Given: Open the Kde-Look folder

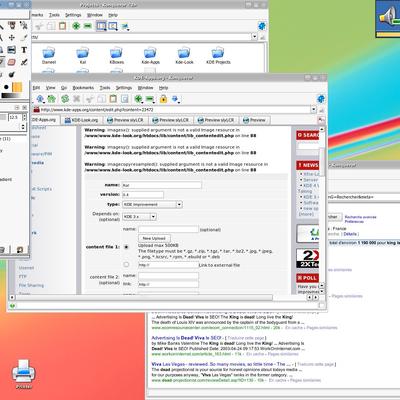Looking at the screenshot, I should click(x=184, y=56).
